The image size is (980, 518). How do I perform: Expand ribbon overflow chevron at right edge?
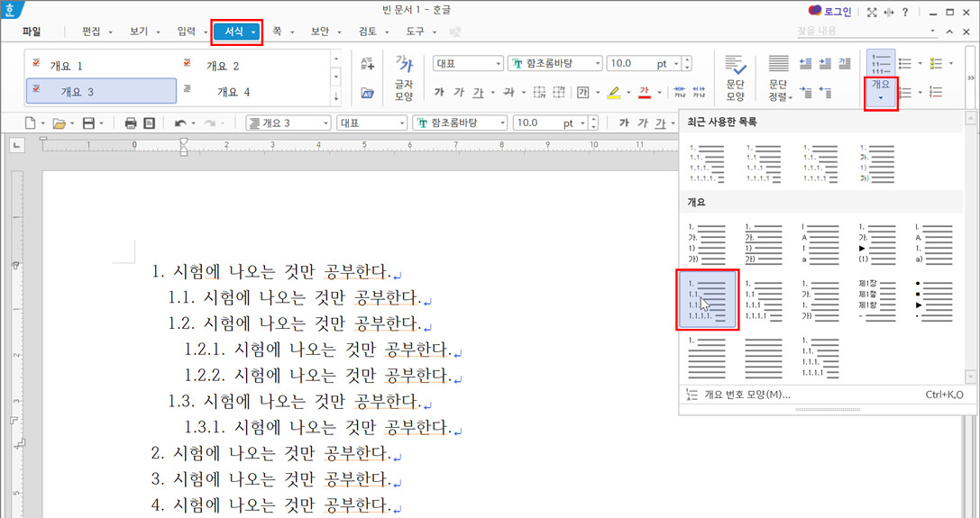[x=971, y=78]
